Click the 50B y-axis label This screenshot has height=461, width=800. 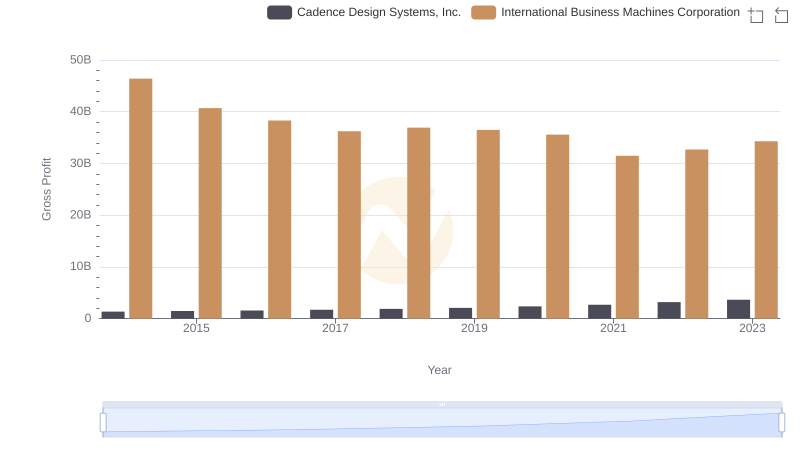(x=81, y=60)
